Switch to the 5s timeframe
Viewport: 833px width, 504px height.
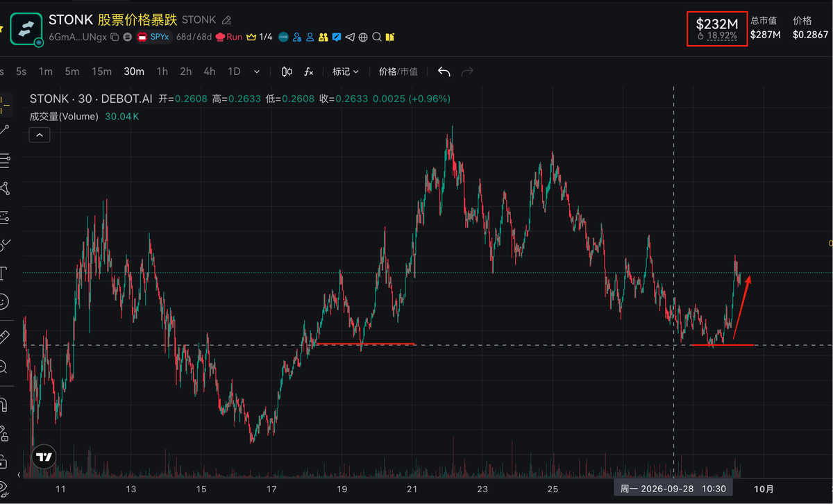click(x=21, y=72)
